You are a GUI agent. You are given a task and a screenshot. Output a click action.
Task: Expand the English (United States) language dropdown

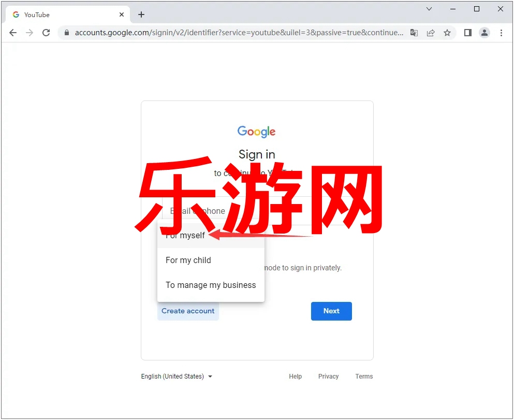coord(177,376)
